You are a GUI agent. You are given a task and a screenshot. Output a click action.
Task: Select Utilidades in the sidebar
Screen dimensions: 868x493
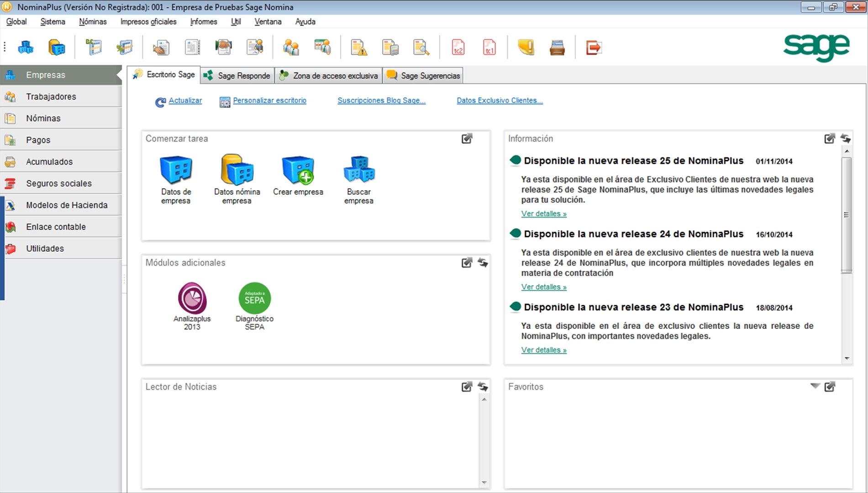(61, 249)
